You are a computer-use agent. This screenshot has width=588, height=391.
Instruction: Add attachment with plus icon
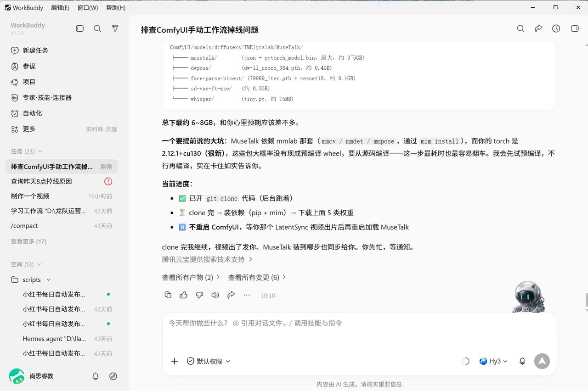click(x=175, y=361)
